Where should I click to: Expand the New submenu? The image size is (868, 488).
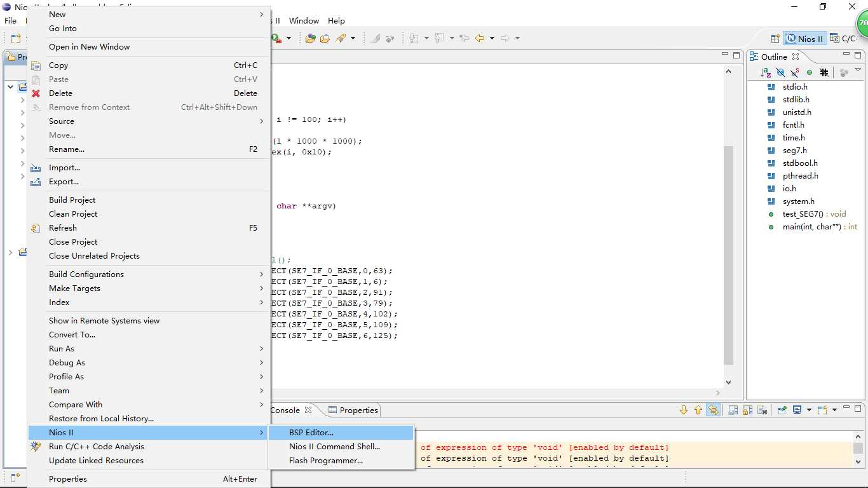149,15
